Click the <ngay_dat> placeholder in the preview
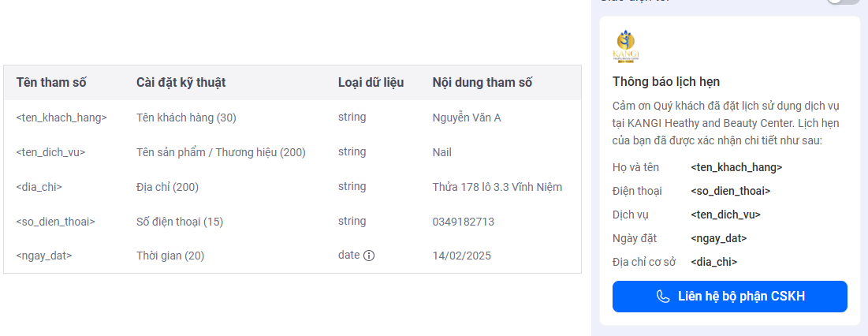 click(718, 238)
